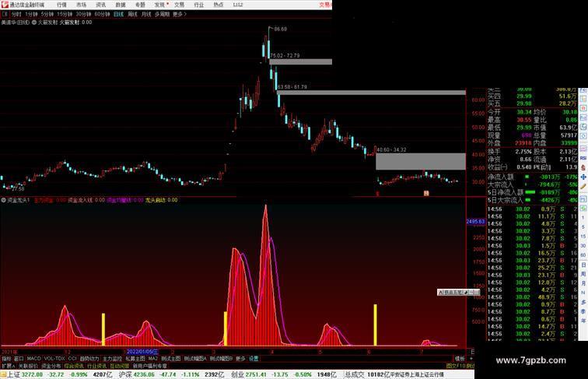588x379 pixels.
Task: Click the 净流入额 row in the quote panel
Action: click(x=532, y=177)
